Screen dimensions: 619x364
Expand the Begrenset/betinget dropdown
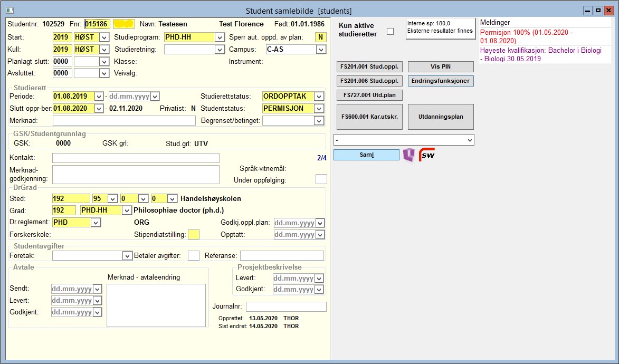(319, 121)
